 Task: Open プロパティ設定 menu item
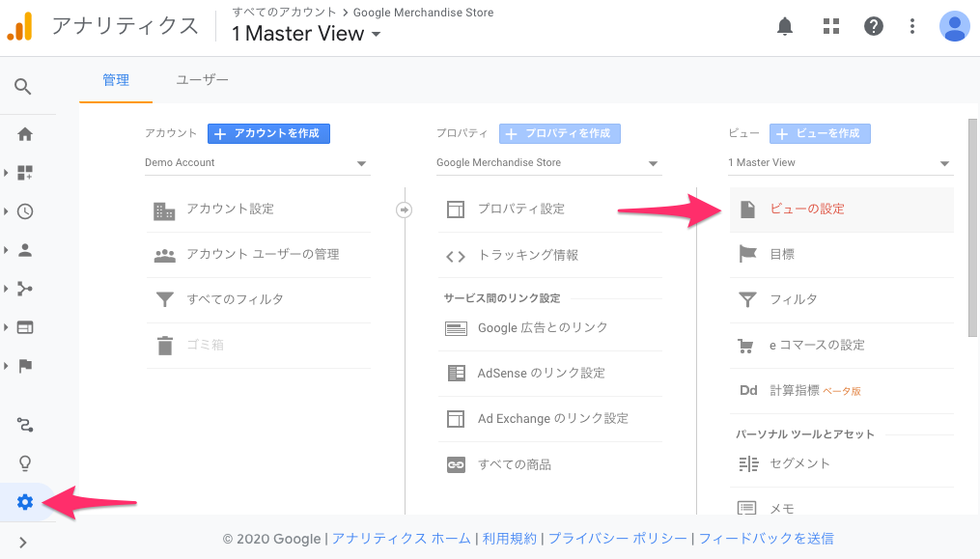[550, 210]
